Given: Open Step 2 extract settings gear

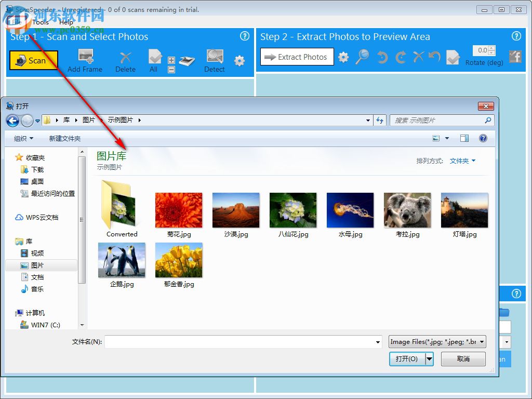Looking at the screenshot, I should pyautogui.click(x=343, y=57).
